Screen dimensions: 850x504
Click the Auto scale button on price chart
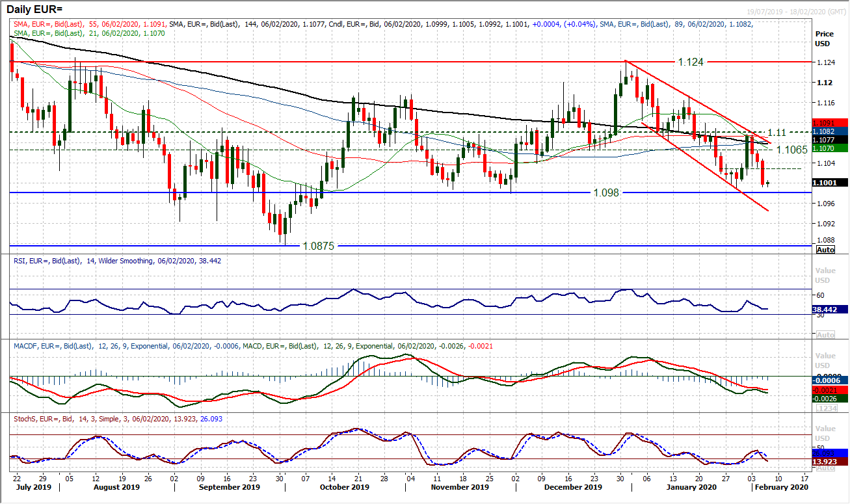pos(825,250)
